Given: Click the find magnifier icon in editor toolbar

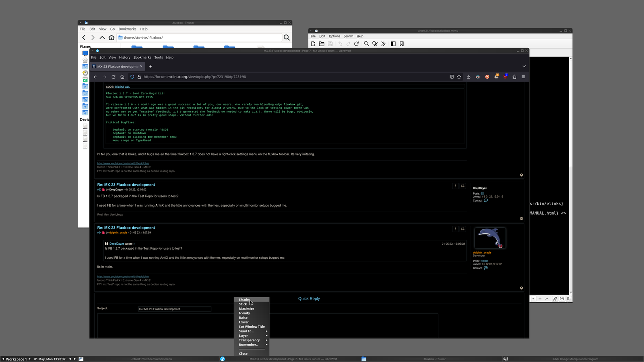Looking at the screenshot, I should click(x=366, y=44).
